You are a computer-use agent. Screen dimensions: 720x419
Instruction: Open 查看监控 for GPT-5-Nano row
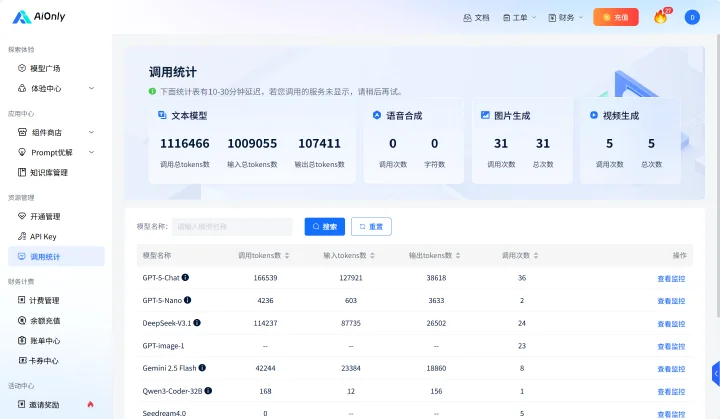point(671,301)
